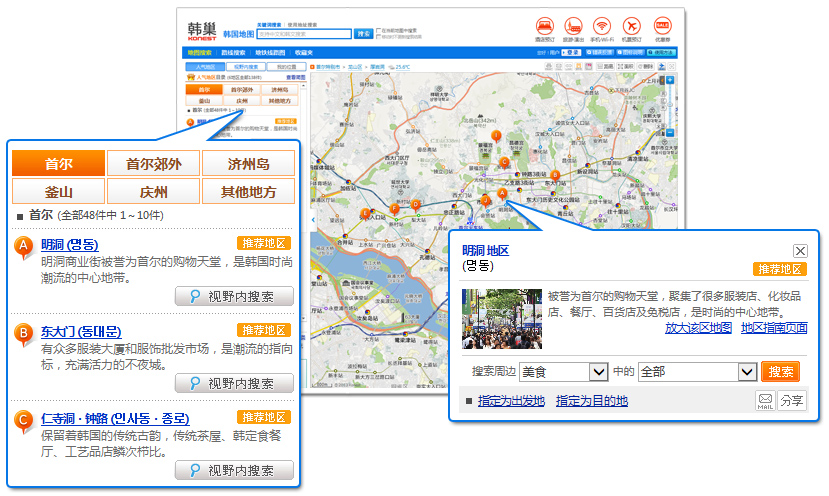The height and width of the screenshot is (496, 829).
Task: Select the 釜山 region tab
Action: coord(58,192)
